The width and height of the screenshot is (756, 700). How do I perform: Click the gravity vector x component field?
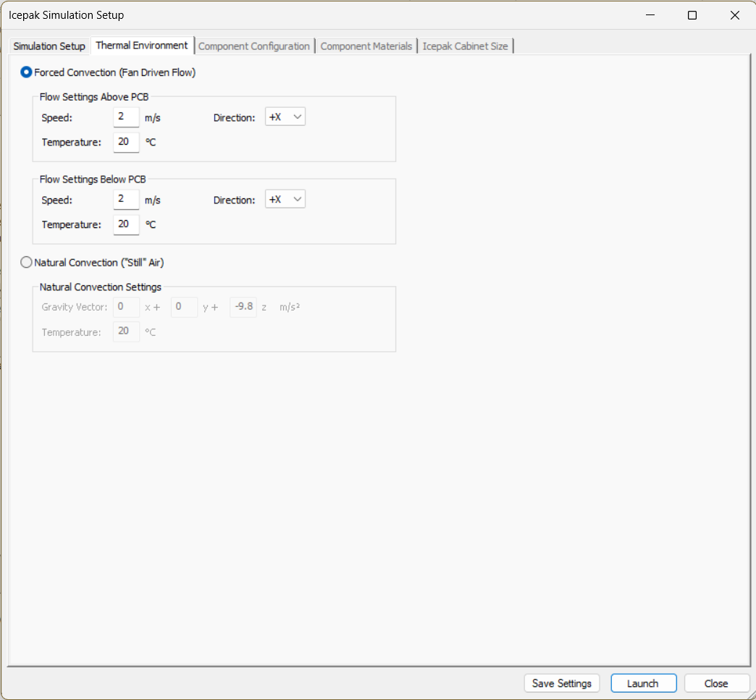click(125, 307)
